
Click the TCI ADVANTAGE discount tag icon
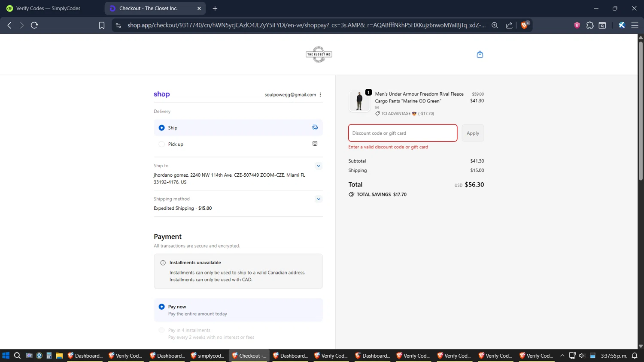pyautogui.click(x=377, y=114)
